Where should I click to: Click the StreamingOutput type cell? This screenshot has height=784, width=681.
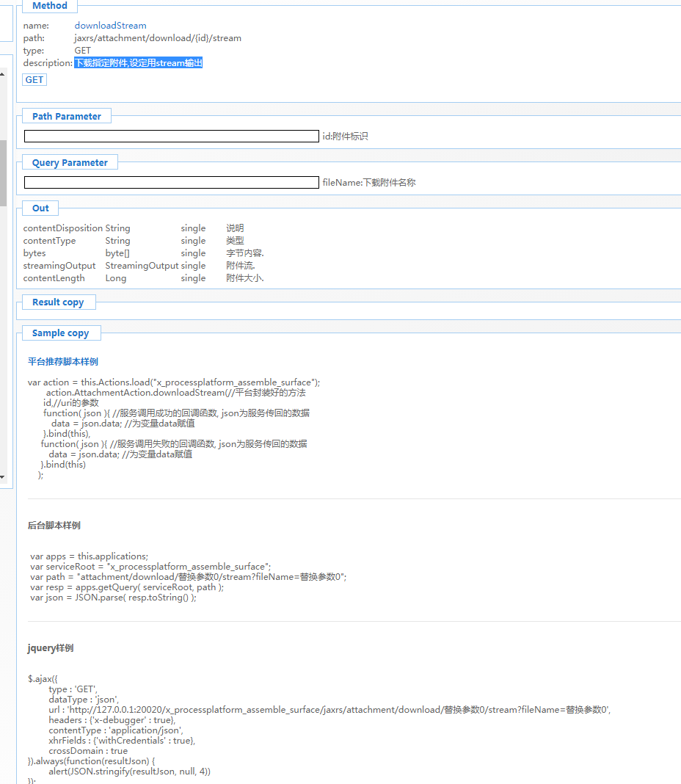142,266
